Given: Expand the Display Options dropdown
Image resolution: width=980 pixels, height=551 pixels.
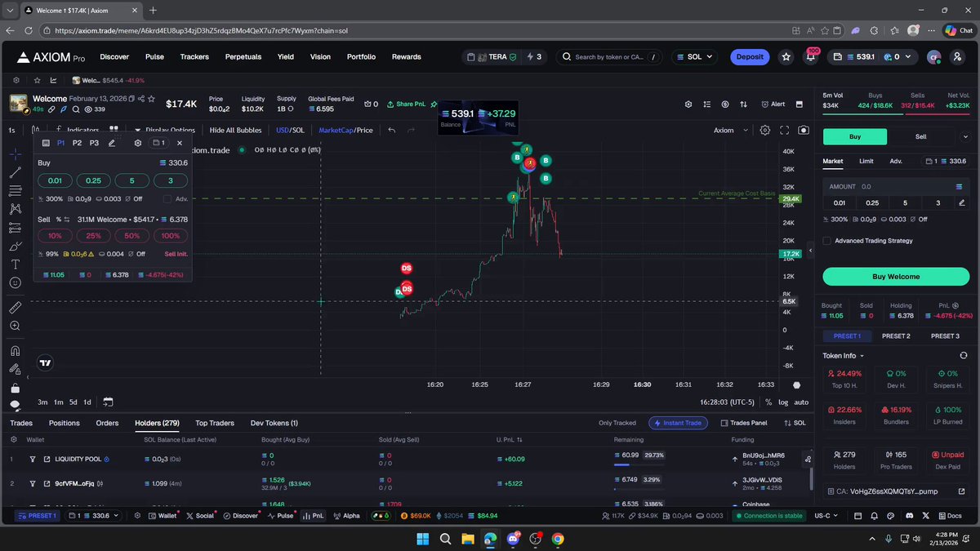Looking at the screenshot, I should coord(165,130).
